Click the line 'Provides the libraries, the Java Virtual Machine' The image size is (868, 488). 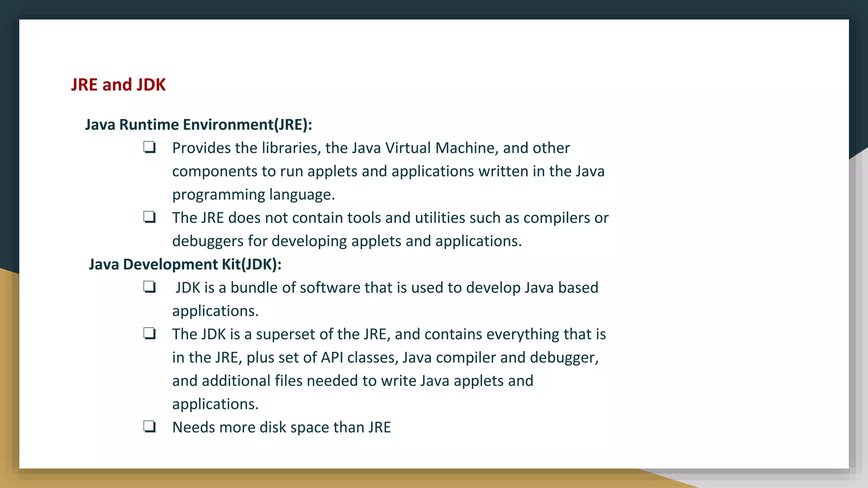tap(371, 148)
